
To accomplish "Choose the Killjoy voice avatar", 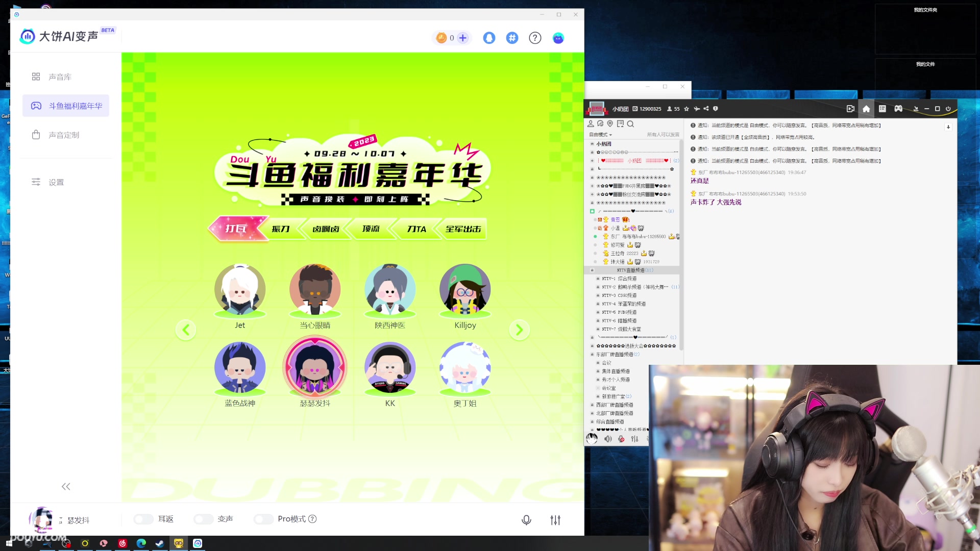I will 465,290.
